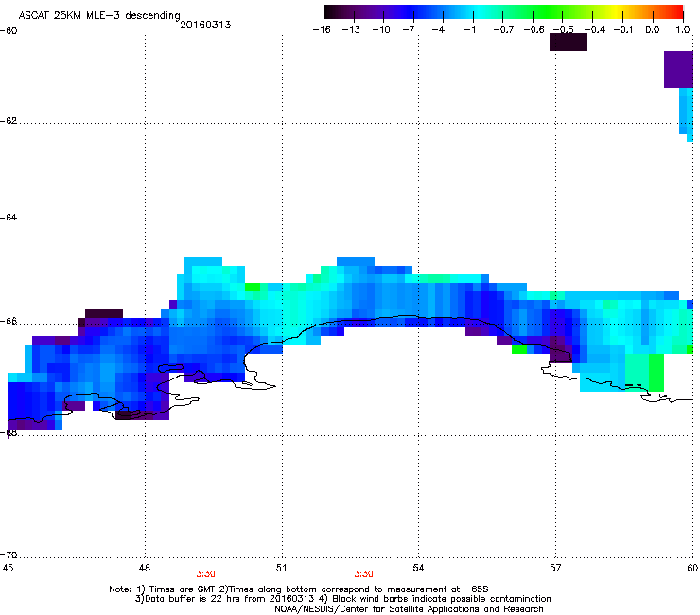Click the 54 longitude axis label
The image size is (700, 615).
coord(418,568)
